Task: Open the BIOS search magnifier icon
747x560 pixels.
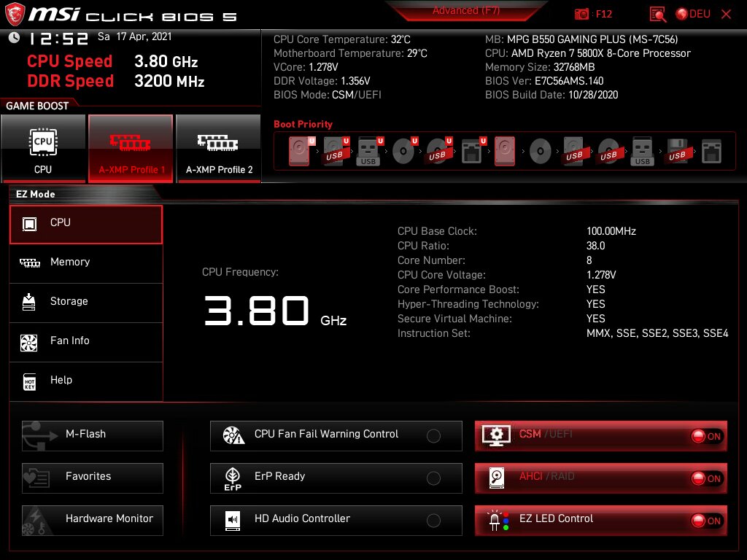Action: pos(658,15)
